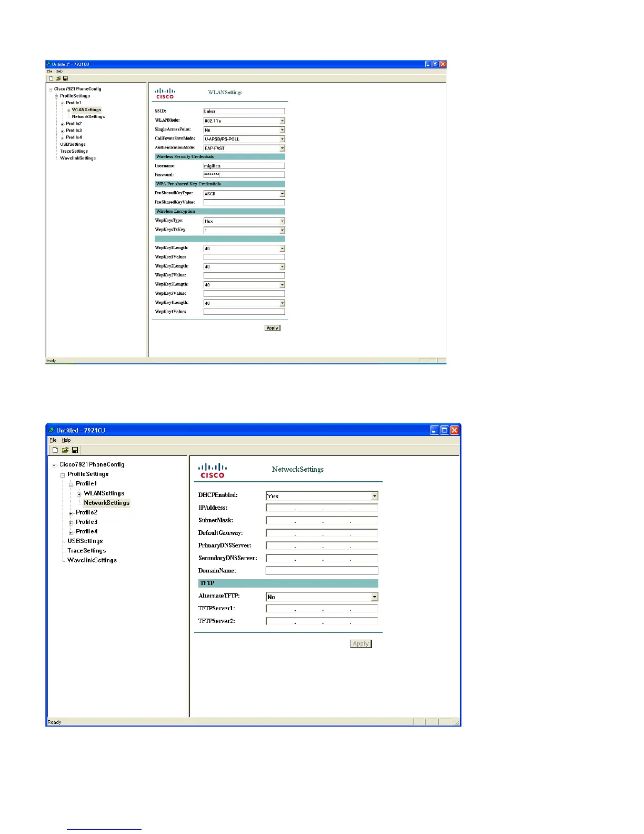Select WLANSettings in upper window tree
The width and height of the screenshot is (644, 834).
pyautogui.click(x=86, y=110)
